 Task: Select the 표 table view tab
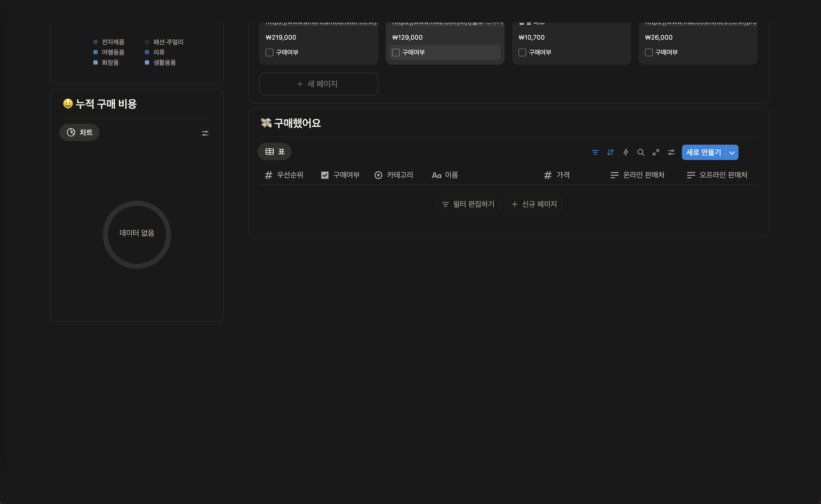click(x=274, y=152)
